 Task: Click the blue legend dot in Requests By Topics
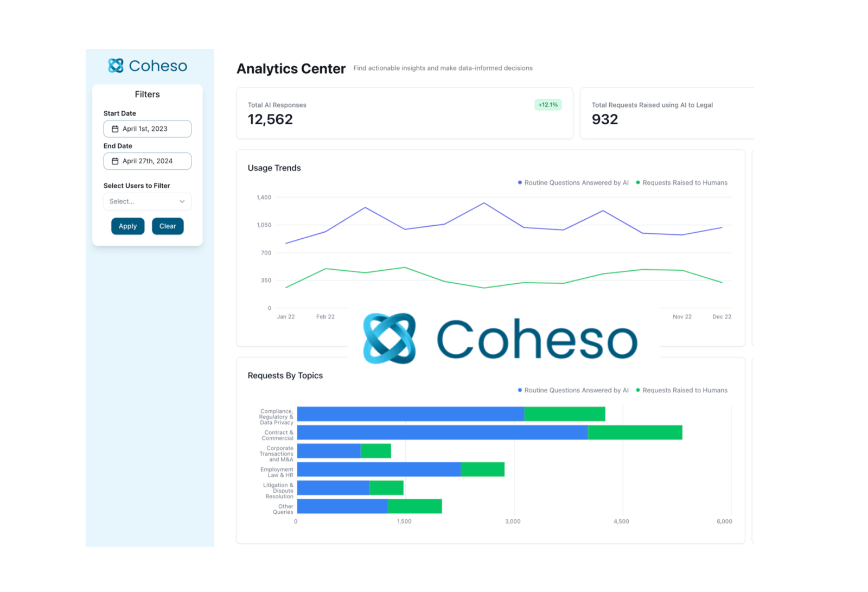click(519, 390)
